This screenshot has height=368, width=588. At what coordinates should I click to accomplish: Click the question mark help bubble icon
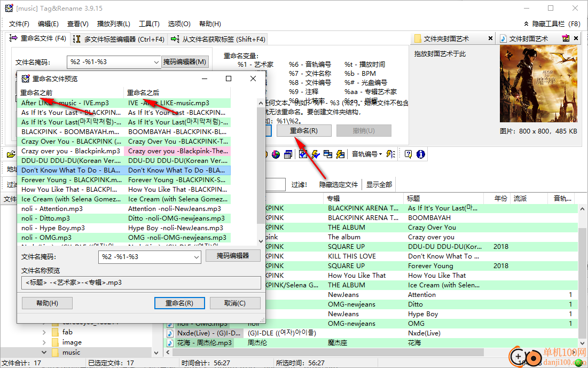pos(409,154)
